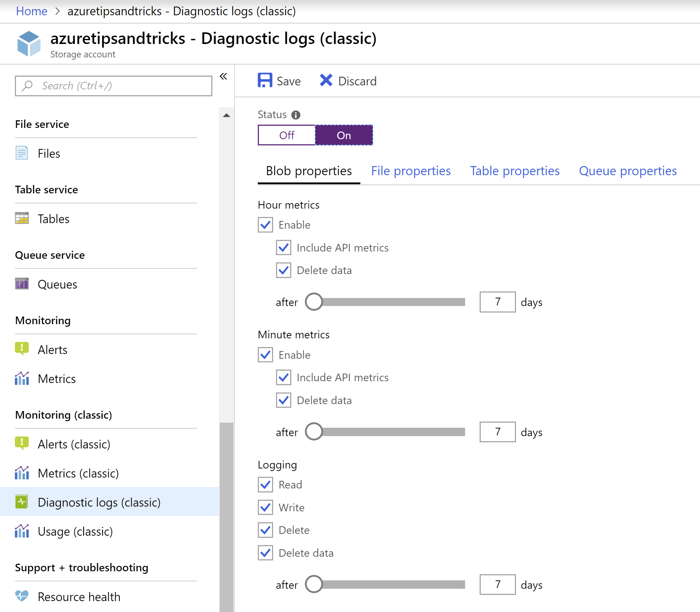Click the Queues icon
Viewport: 700px width, 612px height.
(22, 284)
